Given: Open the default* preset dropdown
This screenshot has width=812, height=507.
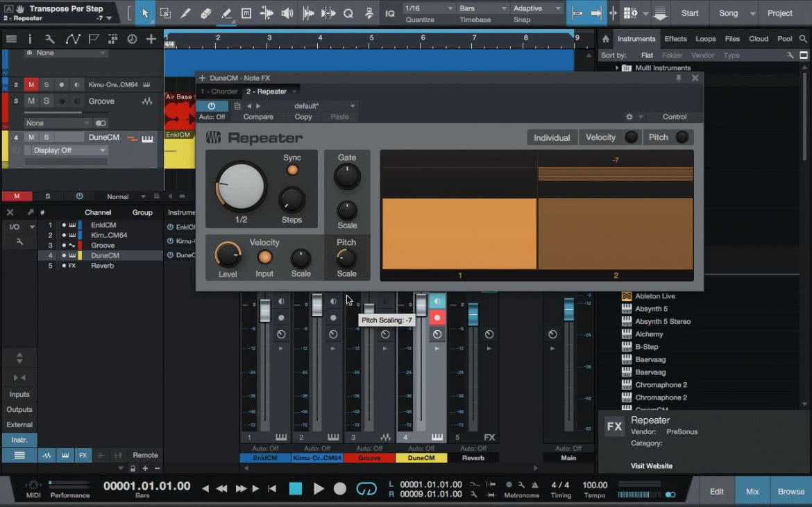Looking at the screenshot, I should click(x=323, y=106).
